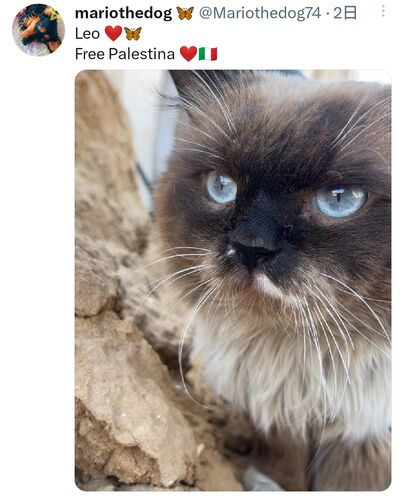Click the butterfly emoji after Leo heart
Viewport: 403px width, 500px height.
point(133,33)
